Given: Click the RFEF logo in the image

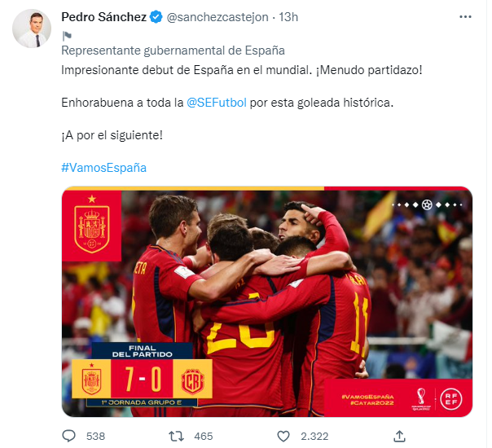Looking at the screenshot, I should [451, 399].
